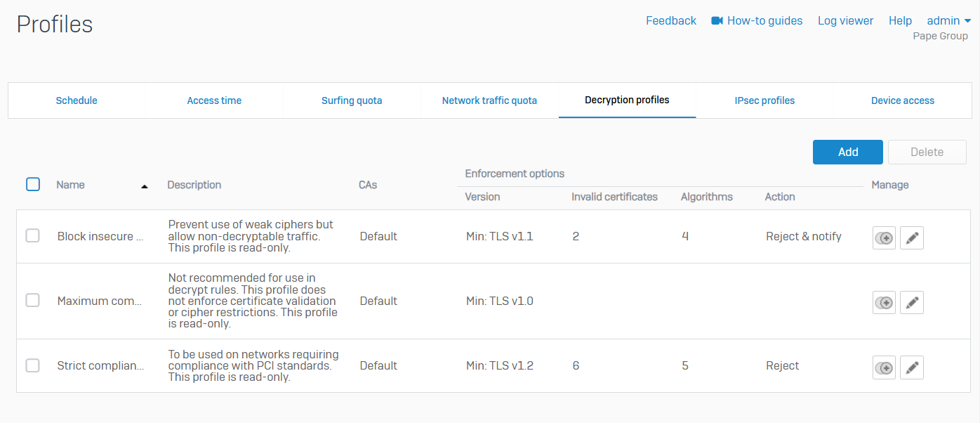Edit the Maximum compatibility profile

pyautogui.click(x=911, y=303)
